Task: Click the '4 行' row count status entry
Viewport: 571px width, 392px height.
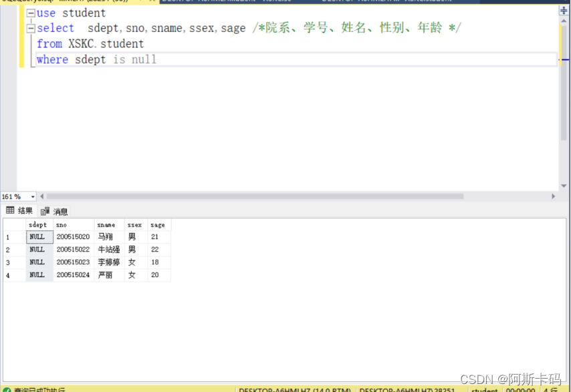Action: pyautogui.click(x=550, y=390)
